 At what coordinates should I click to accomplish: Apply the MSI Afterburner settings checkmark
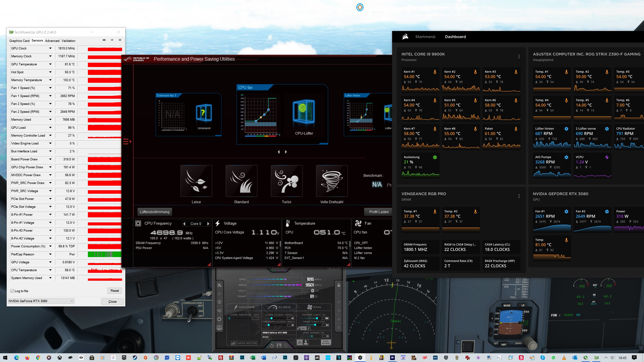286,346
